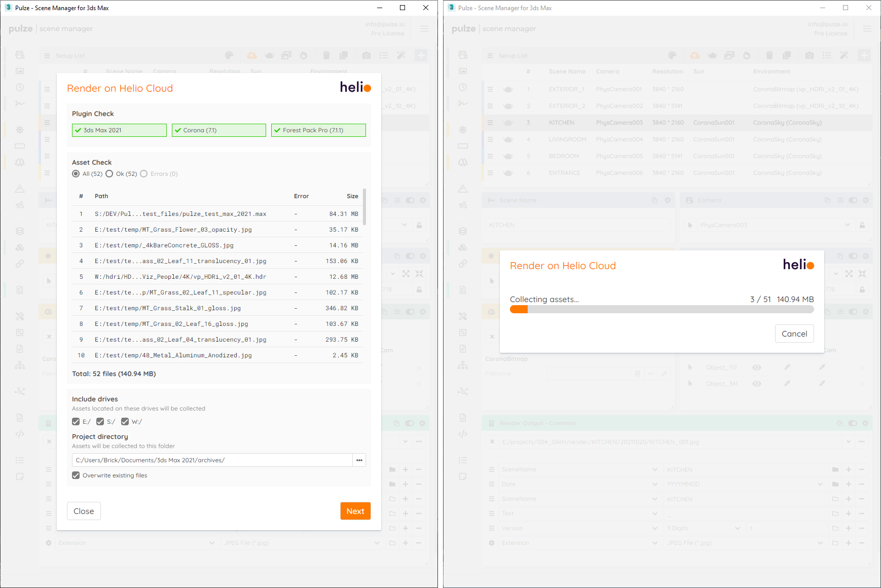The height and width of the screenshot is (588, 881).
Task: Open Text token dropdown in right window
Action: coord(578,513)
